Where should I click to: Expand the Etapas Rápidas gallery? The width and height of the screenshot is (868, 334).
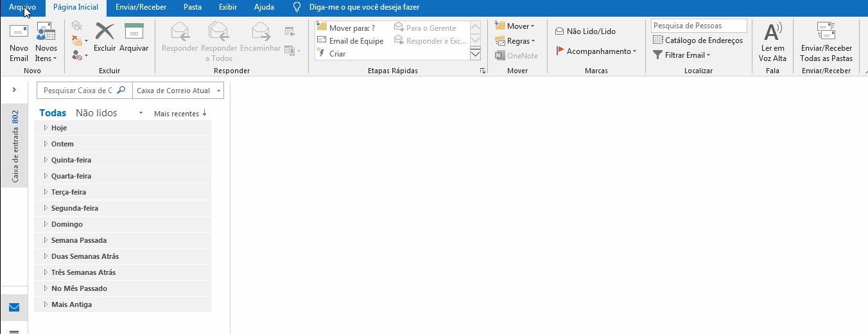click(476, 54)
